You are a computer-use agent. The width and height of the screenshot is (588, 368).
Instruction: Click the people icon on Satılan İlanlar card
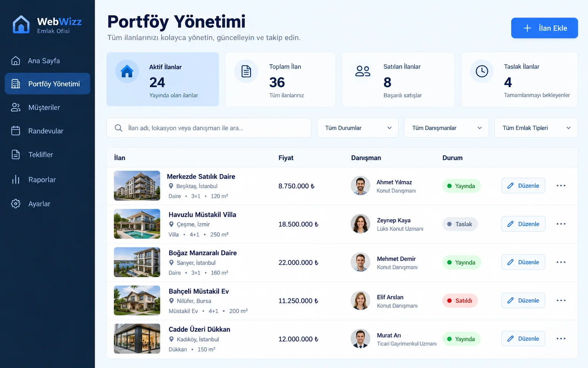coord(363,71)
